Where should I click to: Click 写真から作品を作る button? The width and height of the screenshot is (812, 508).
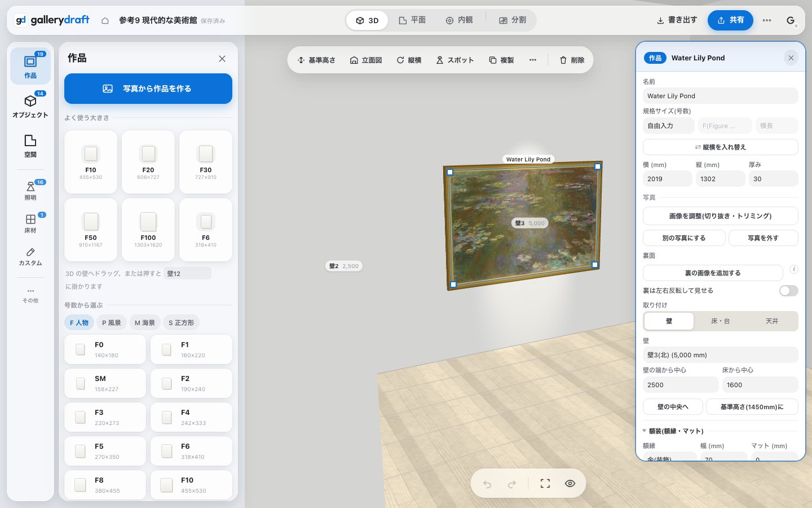tap(148, 89)
